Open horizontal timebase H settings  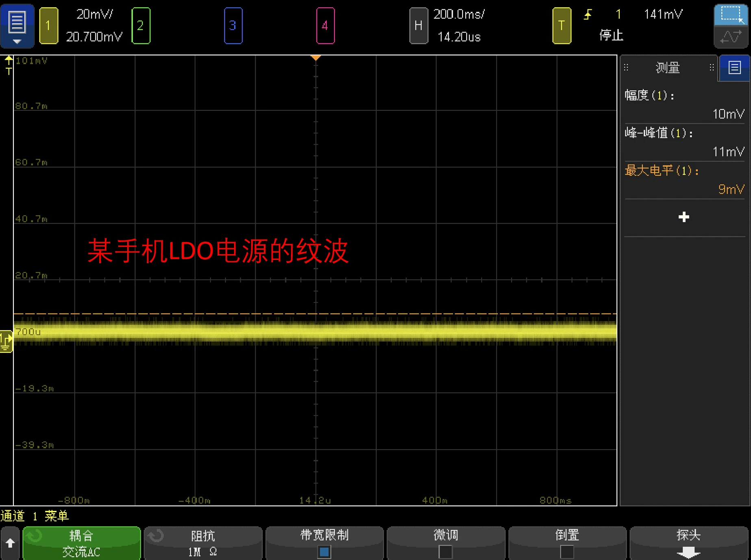coord(418,26)
